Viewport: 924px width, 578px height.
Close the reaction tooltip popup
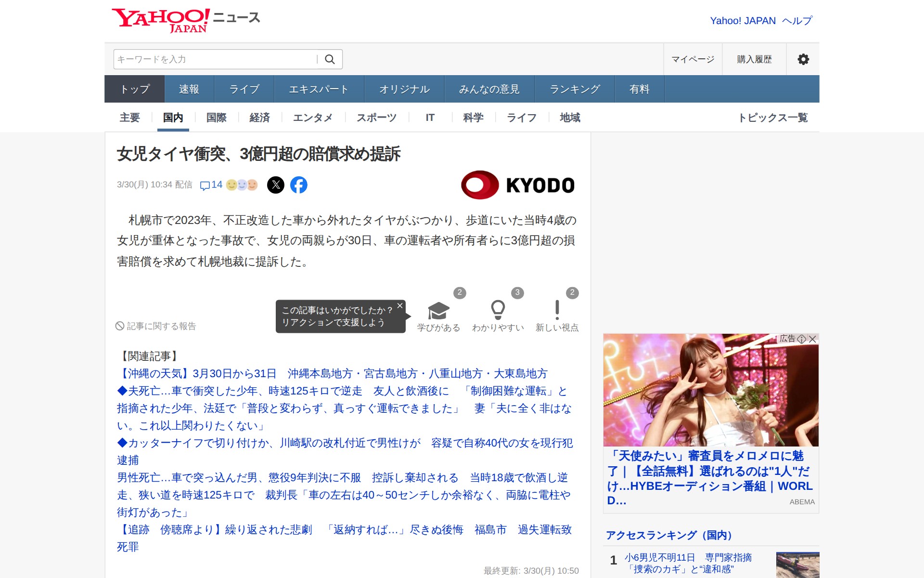(x=399, y=306)
